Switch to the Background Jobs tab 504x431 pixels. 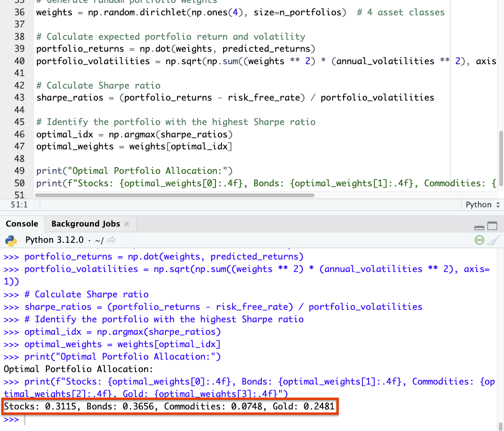(86, 224)
